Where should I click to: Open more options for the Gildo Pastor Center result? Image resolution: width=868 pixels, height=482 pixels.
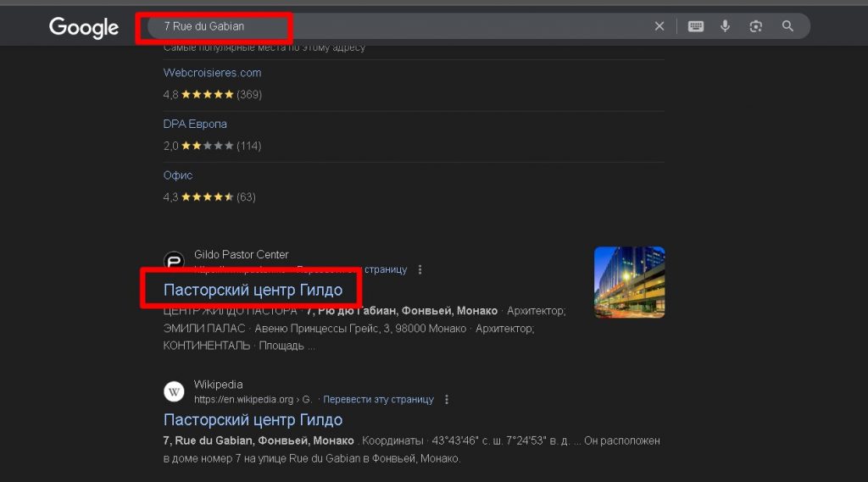420,269
